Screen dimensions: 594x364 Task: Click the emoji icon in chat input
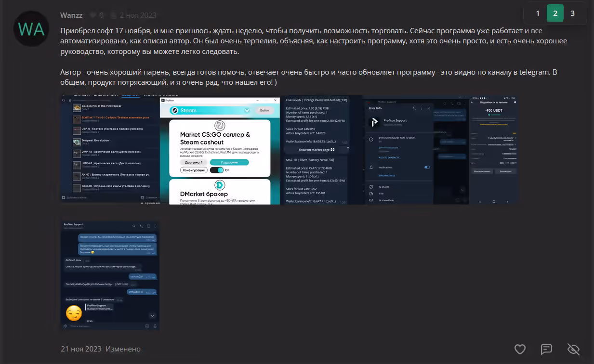147,326
